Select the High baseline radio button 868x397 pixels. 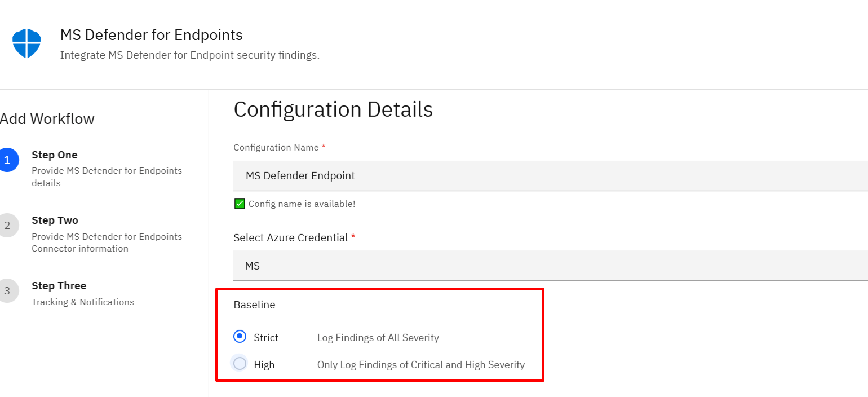point(240,364)
